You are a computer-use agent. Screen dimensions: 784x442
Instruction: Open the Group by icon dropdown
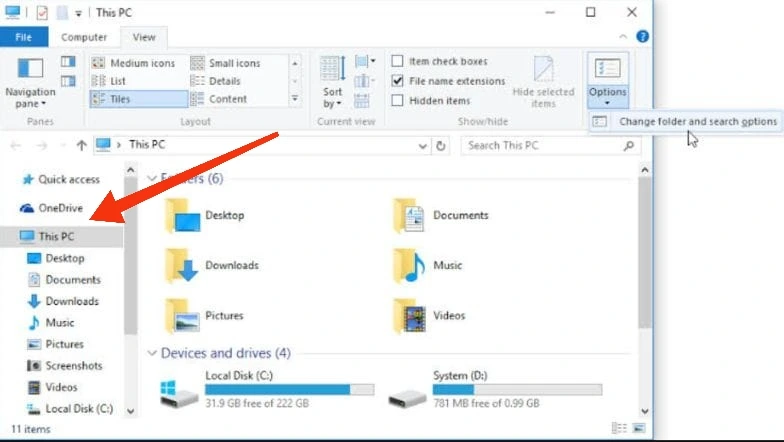tap(365, 62)
